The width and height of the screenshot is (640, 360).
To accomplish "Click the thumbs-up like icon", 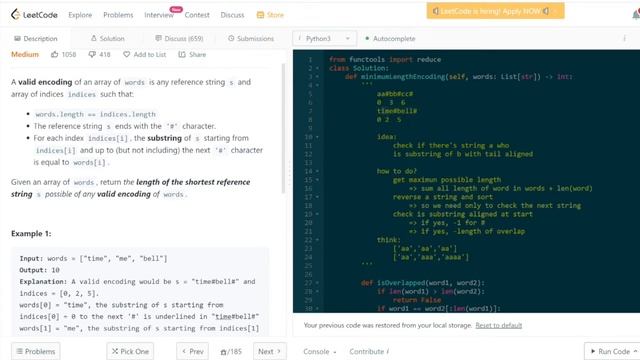I will pos(54,54).
